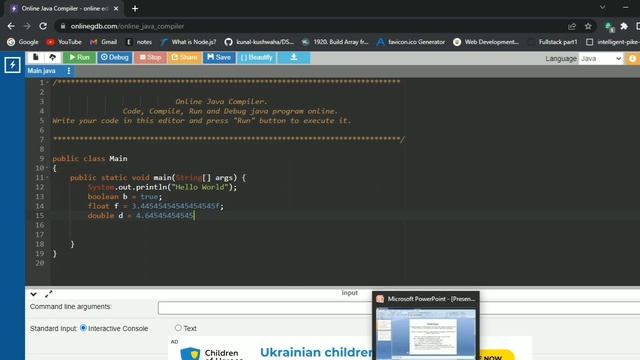The height and width of the screenshot is (360, 640).
Task: Expand the console panel to fullscreen
Action: coord(49,293)
